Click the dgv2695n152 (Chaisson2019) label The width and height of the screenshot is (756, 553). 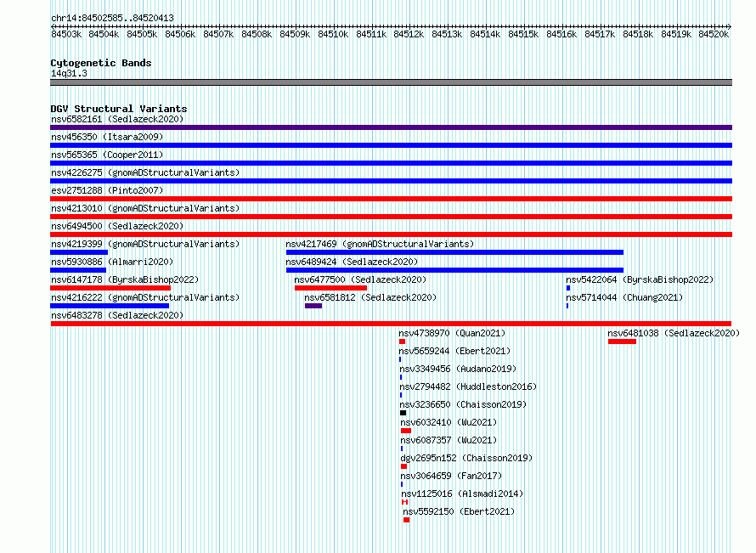[x=466, y=458]
